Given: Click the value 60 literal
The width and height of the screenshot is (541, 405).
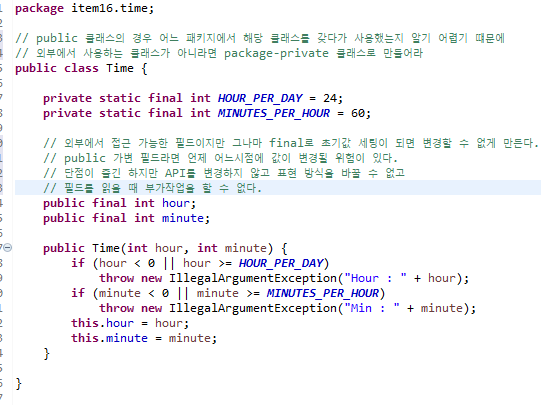Looking at the screenshot, I should point(358,113).
